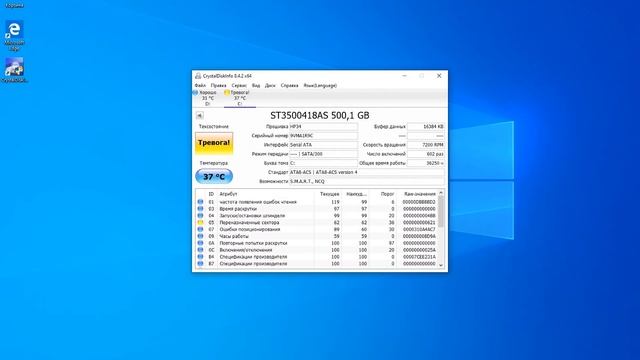Click the CrystalDiskInfo title bar icon
Image resolution: width=640 pixels, height=360 pixels.
click(x=198, y=76)
